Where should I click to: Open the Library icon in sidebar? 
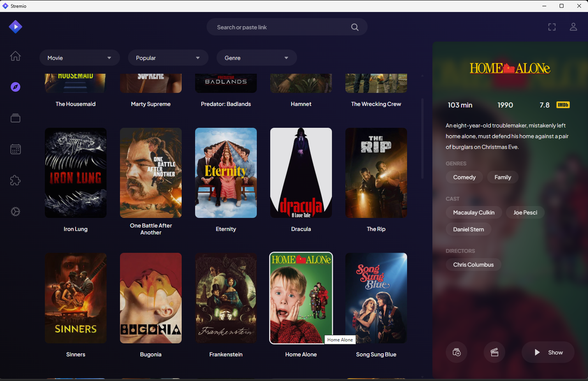pyautogui.click(x=16, y=118)
